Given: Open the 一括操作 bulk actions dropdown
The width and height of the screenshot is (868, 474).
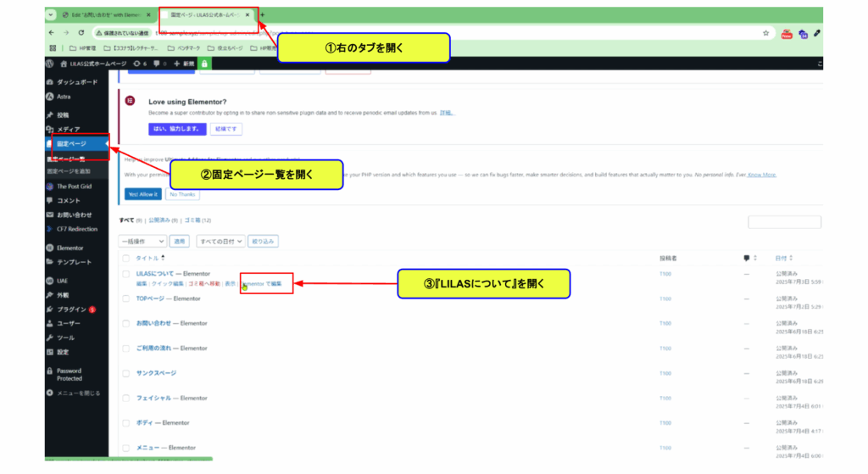Looking at the screenshot, I should [142, 242].
